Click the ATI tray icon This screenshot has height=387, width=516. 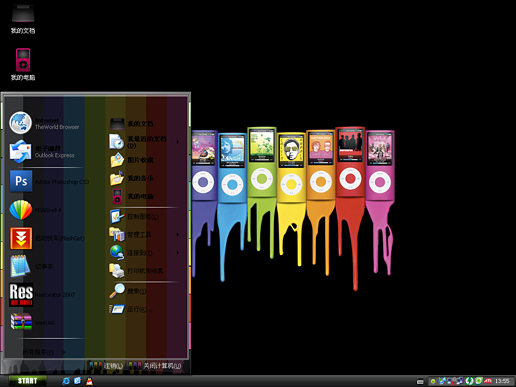488,381
